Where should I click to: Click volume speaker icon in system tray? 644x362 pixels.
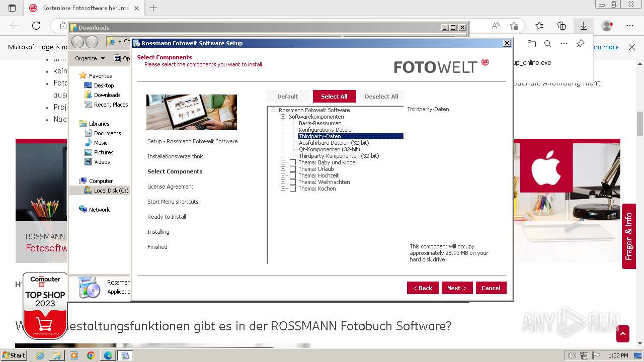pyautogui.click(x=572, y=355)
